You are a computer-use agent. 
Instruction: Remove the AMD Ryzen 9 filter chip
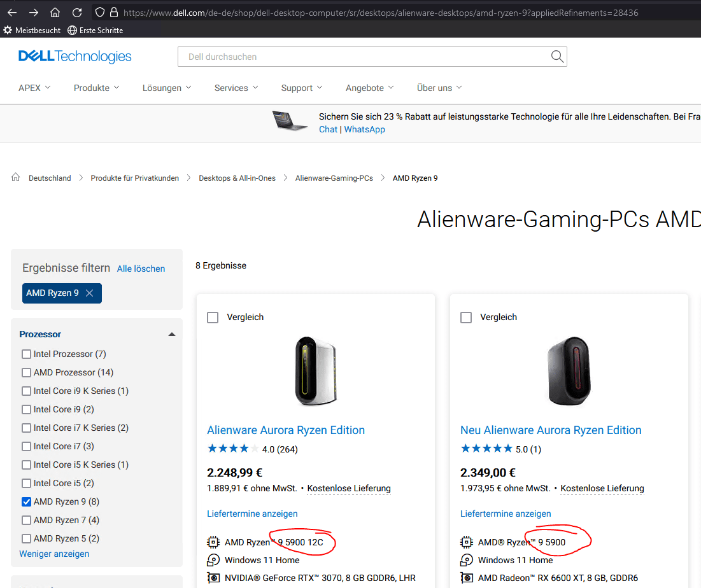point(90,293)
